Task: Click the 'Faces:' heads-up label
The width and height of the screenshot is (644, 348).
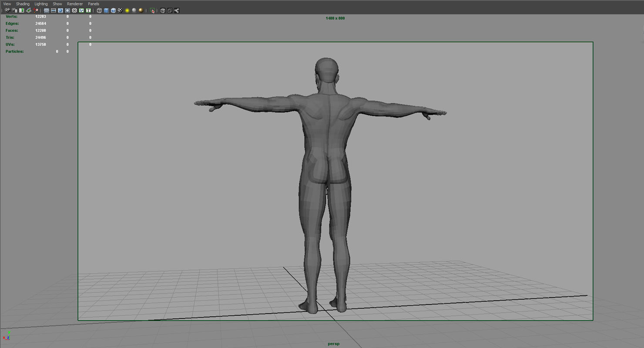Action: (12, 30)
